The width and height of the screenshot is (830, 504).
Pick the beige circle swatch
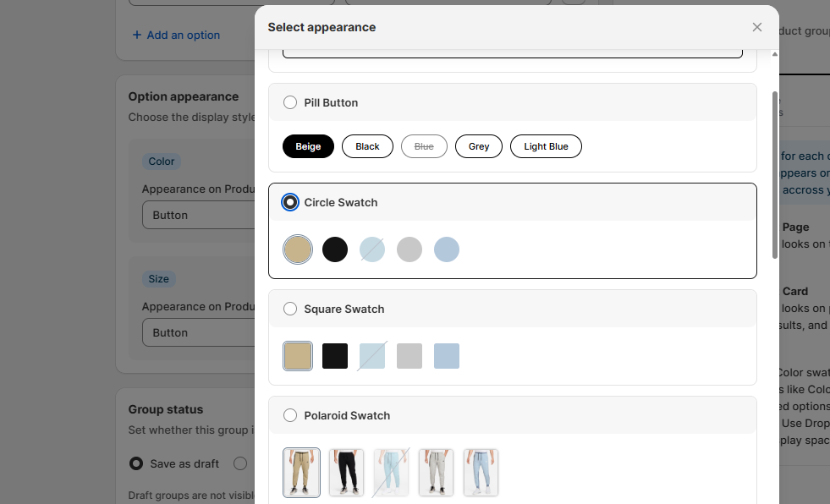298,249
